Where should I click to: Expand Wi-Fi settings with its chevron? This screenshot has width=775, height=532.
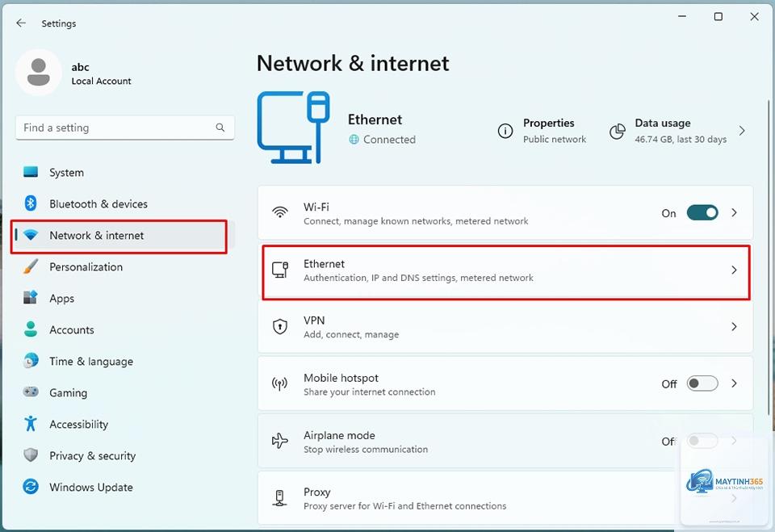[734, 212]
